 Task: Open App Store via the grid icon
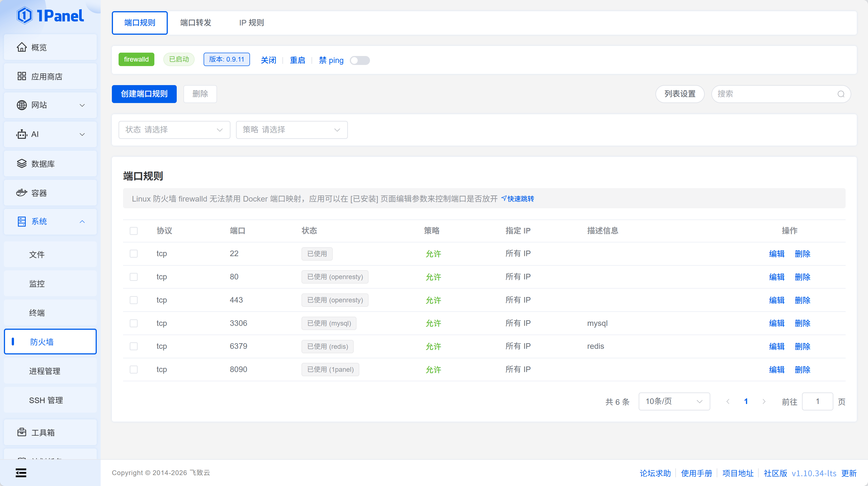(x=22, y=76)
